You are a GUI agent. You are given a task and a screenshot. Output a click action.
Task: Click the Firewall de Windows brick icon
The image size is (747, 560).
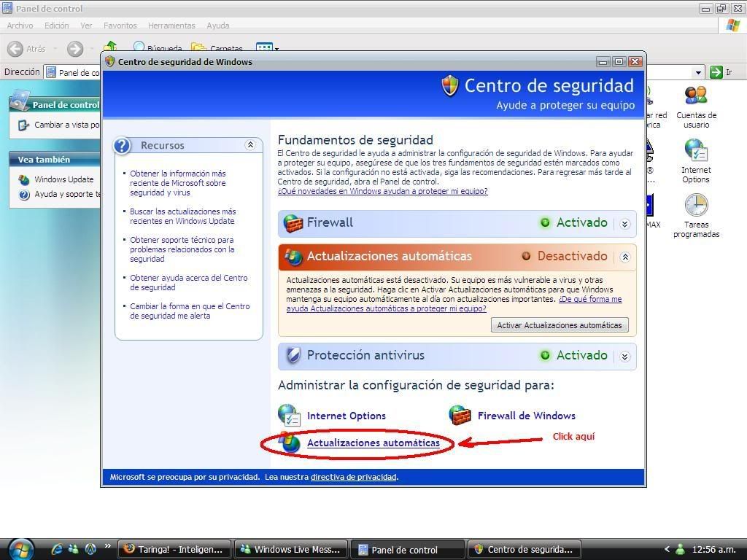460,415
